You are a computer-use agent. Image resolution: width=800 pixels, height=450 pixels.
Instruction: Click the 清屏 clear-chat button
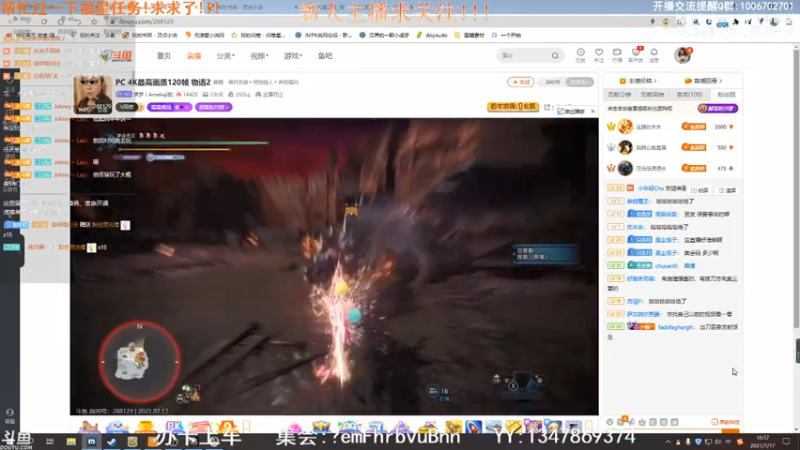[728, 190]
